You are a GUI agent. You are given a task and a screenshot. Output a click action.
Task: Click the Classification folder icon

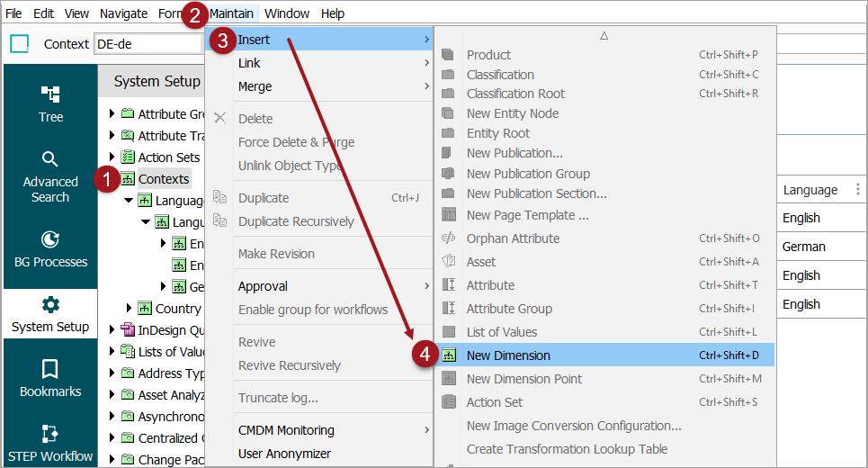pos(448,74)
